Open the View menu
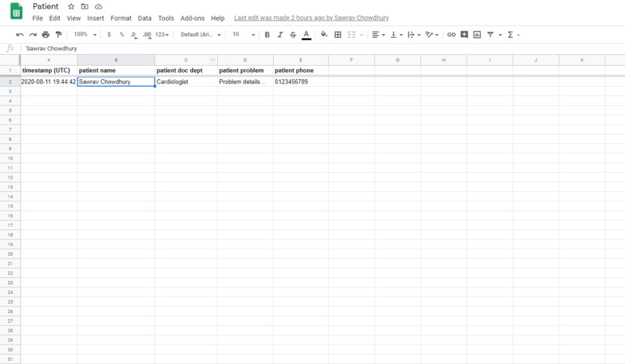 point(74,18)
